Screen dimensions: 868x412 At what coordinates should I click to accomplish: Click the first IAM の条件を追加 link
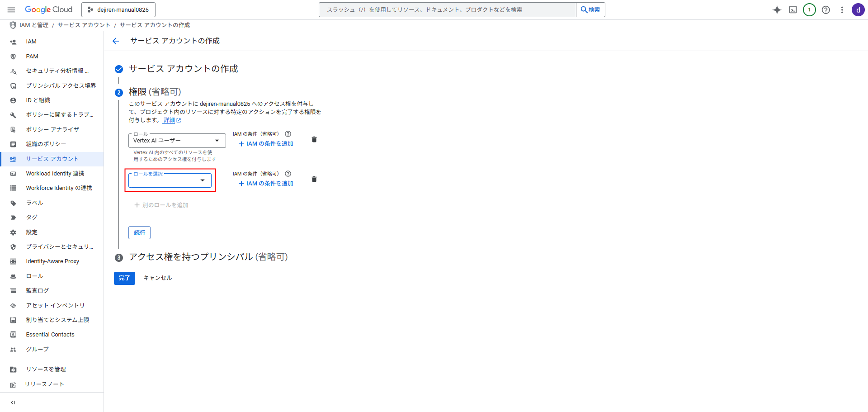click(266, 144)
